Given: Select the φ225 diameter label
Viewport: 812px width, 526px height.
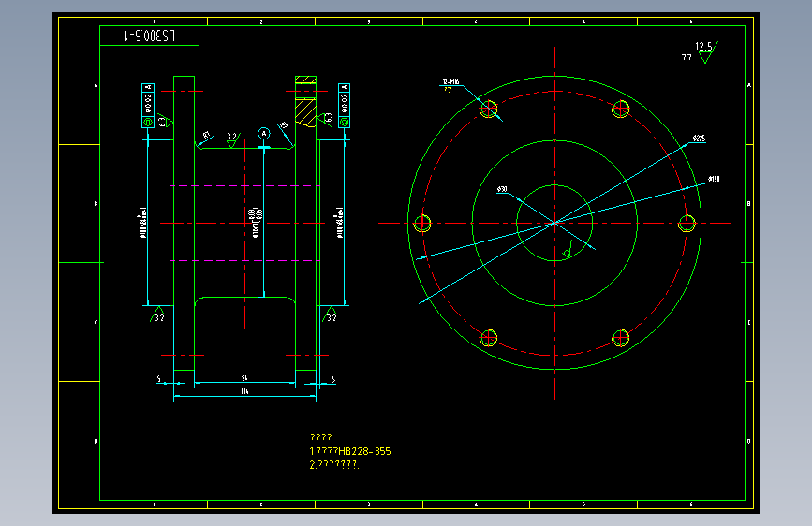Looking at the screenshot, I should (699, 139).
